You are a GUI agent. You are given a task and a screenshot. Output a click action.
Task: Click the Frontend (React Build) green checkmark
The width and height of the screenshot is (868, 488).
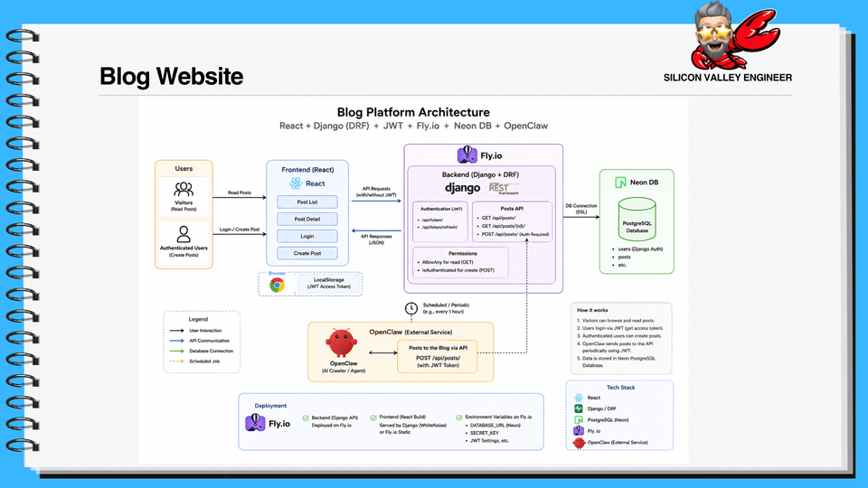click(373, 418)
